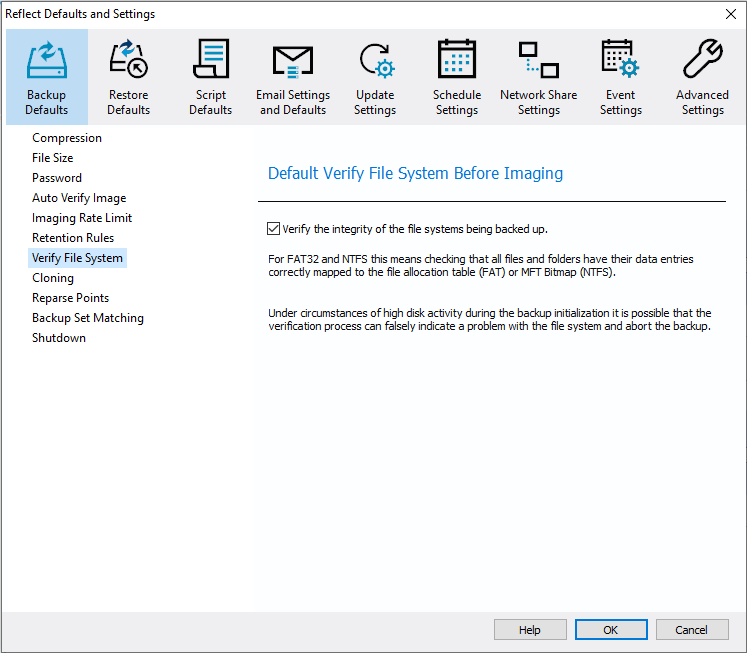
Task: Open Email Settings and Defaults icon
Action: 292,60
